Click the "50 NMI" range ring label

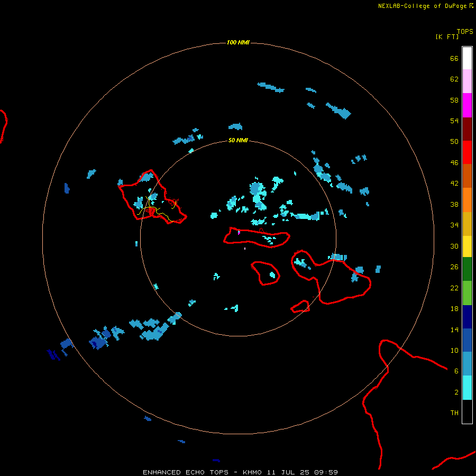point(238,140)
